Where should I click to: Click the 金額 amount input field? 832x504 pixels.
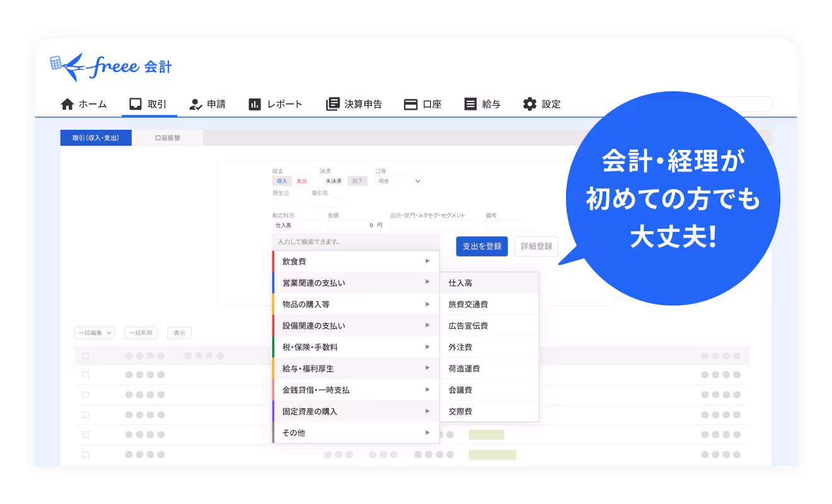point(350,225)
